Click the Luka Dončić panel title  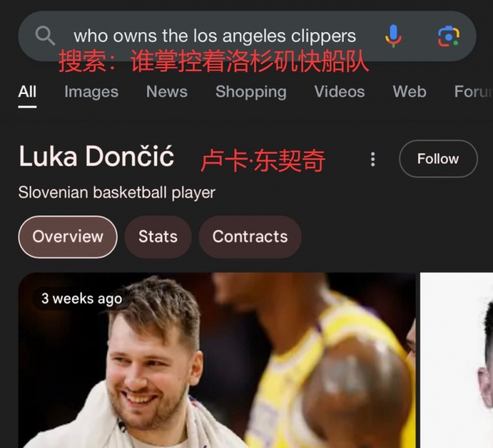(x=96, y=156)
